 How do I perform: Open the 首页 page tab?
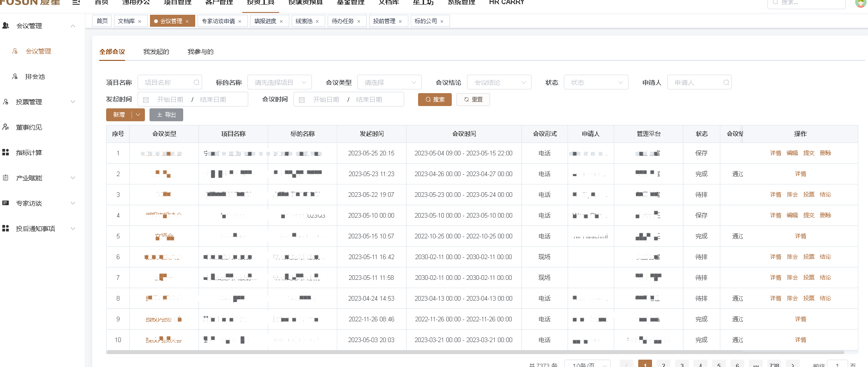(102, 21)
